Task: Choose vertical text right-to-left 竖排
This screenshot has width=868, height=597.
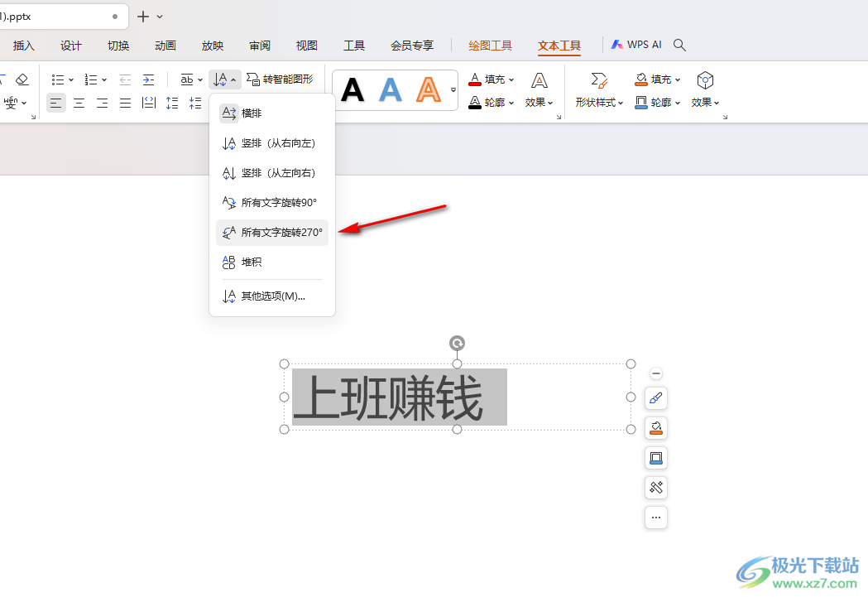Action: tap(271, 143)
